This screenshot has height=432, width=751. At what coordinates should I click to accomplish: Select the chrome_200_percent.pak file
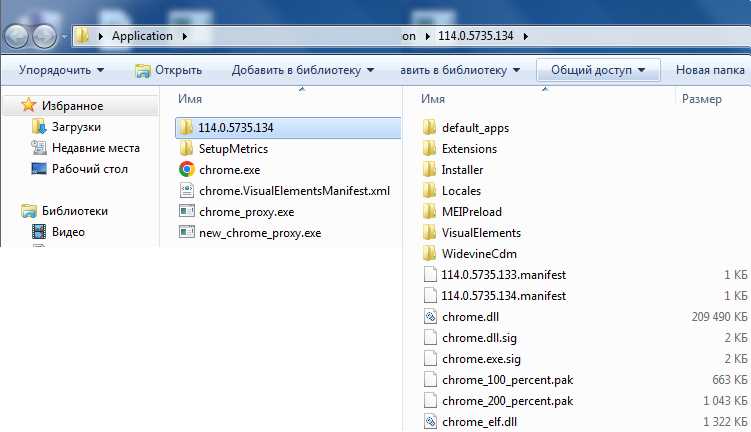point(507,401)
